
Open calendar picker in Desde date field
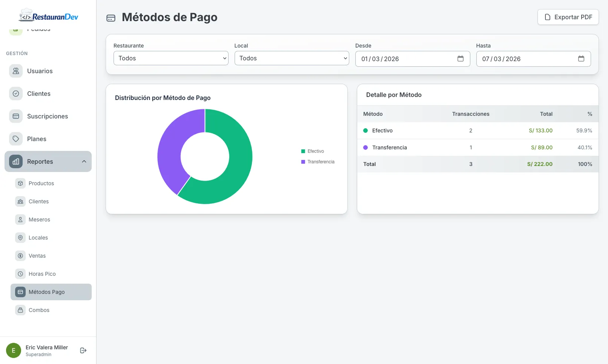click(460, 59)
